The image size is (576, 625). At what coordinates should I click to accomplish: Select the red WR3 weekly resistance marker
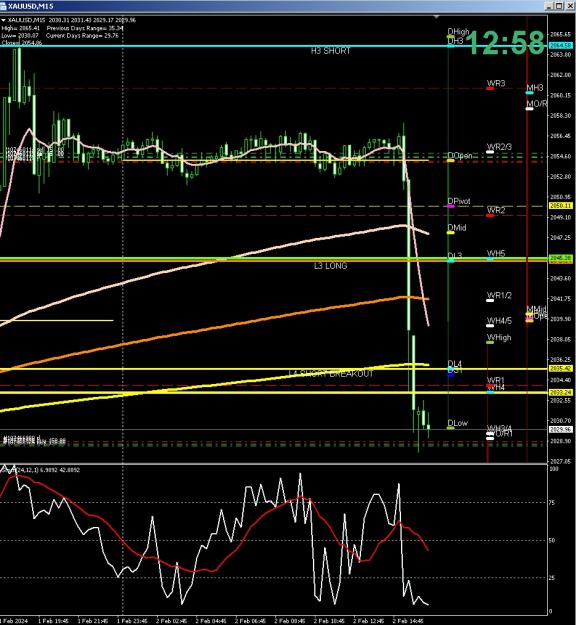pyautogui.click(x=490, y=88)
